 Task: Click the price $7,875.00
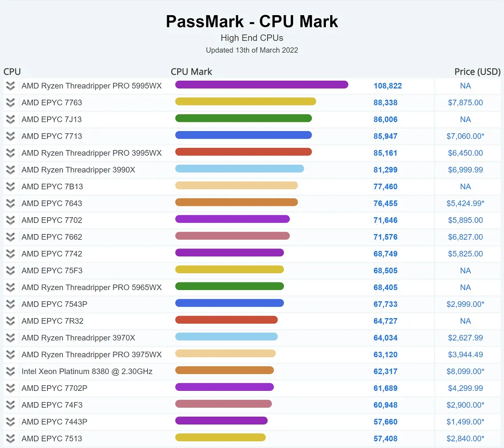click(465, 103)
